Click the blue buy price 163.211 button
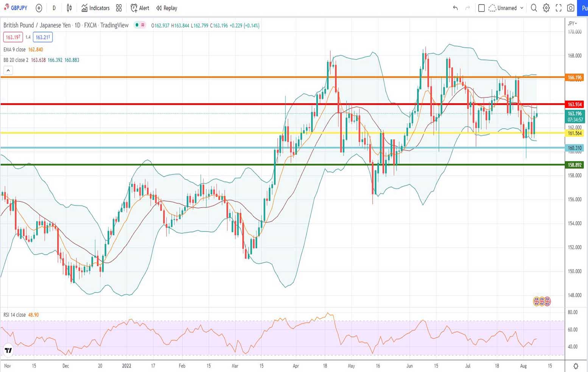588x372 pixels. point(43,37)
